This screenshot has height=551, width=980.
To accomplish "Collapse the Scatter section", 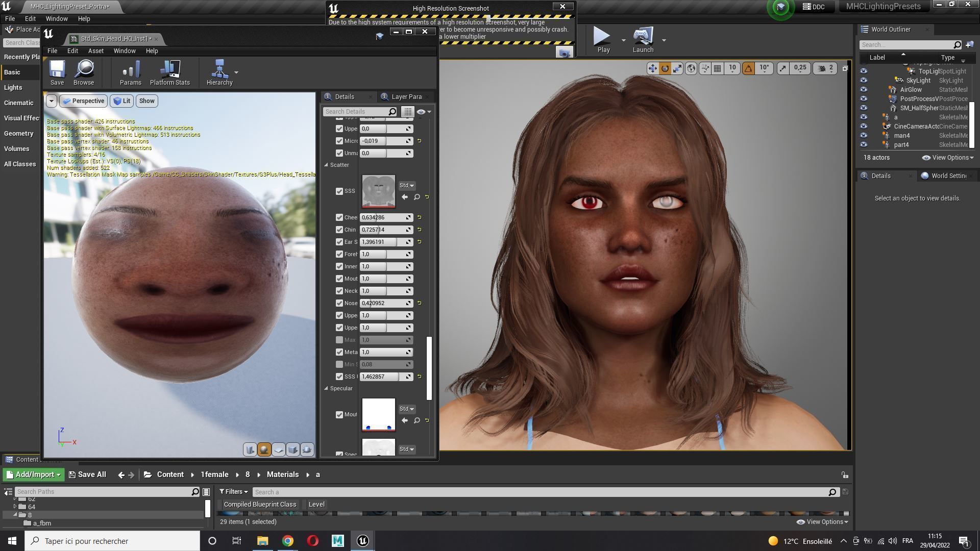I will coord(327,165).
